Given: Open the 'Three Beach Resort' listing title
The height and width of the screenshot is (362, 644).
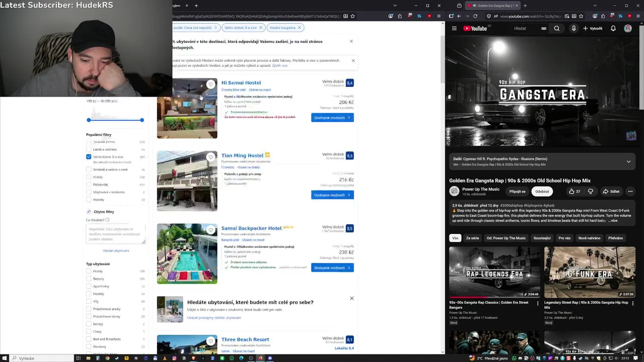Looking at the screenshot, I should pos(245,339).
